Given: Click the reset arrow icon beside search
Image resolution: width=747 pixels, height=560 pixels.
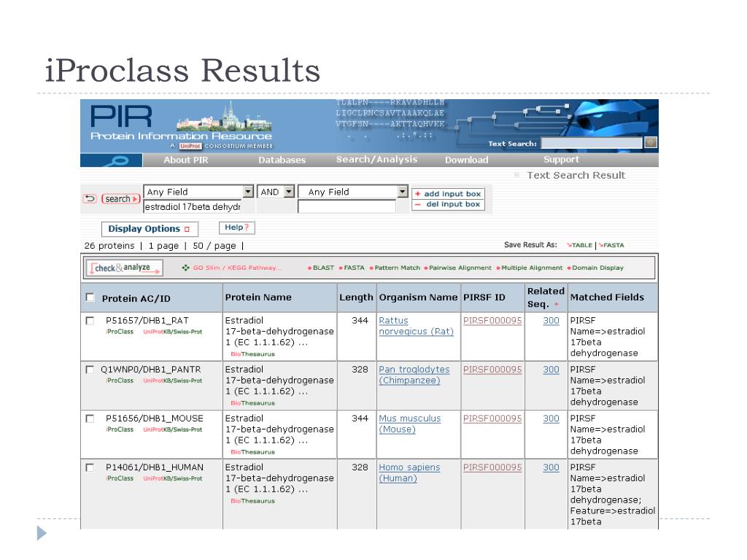Looking at the screenshot, I should click(90, 198).
